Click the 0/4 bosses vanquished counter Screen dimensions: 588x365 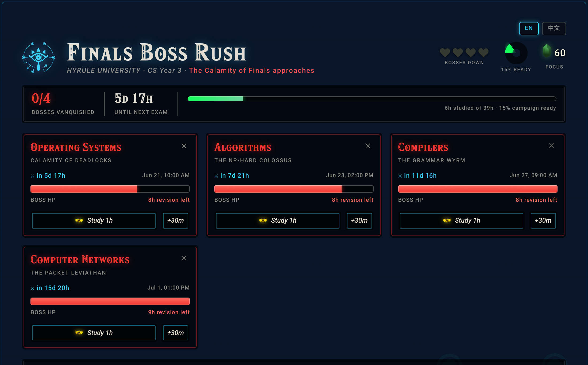click(x=41, y=98)
